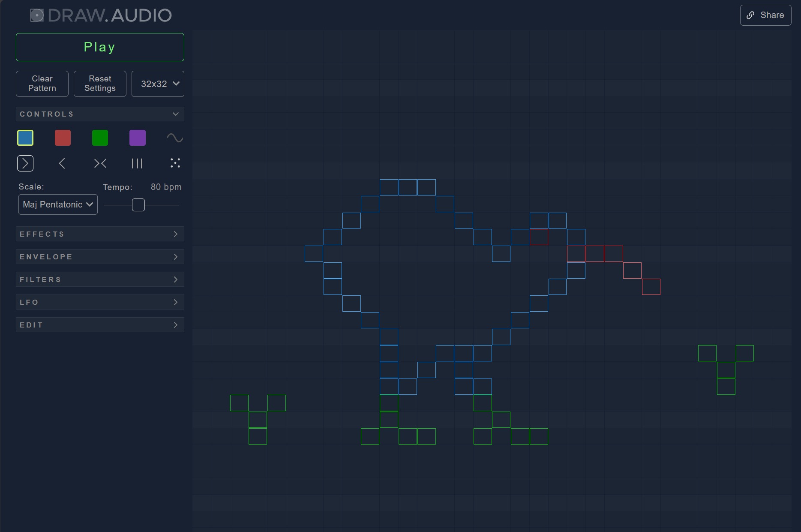Select the purple instrument color swatch
The width and height of the screenshot is (801, 532).
138,138
